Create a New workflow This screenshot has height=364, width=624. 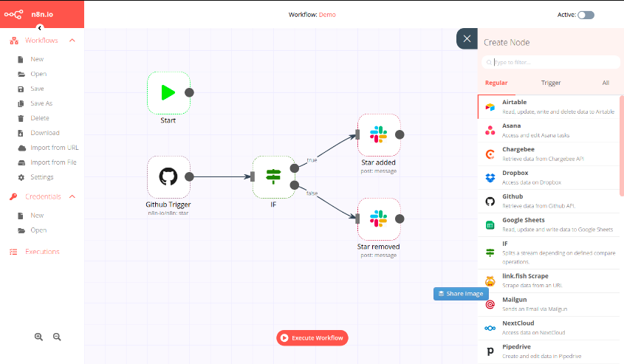pos(37,59)
